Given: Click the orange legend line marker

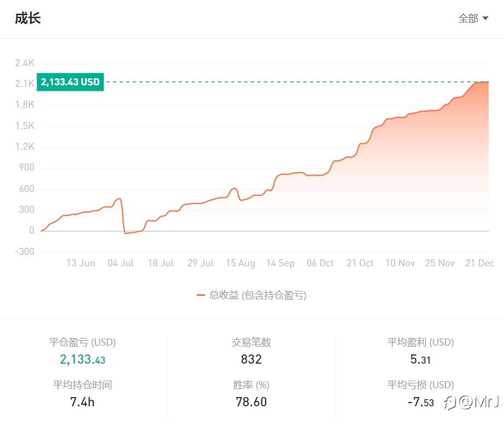Looking at the screenshot, I should click(201, 295).
